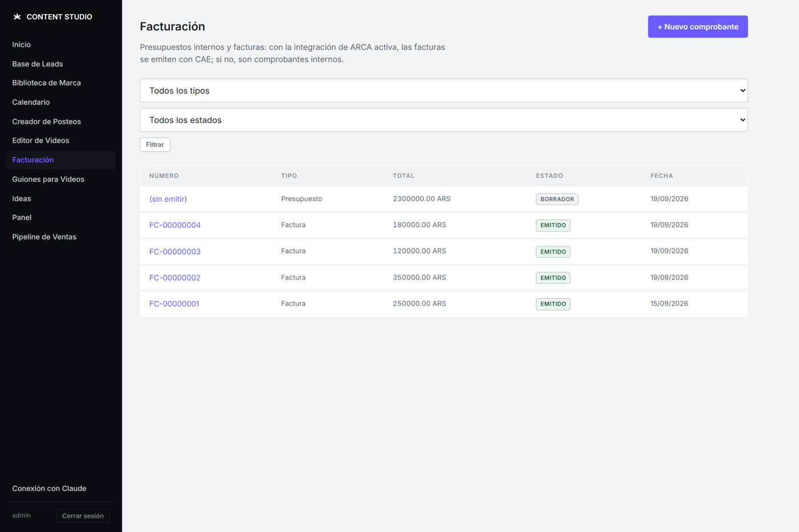Select Editor de Videos in sidebar
This screenshot has height=532, width=799.
pos(41,140)
